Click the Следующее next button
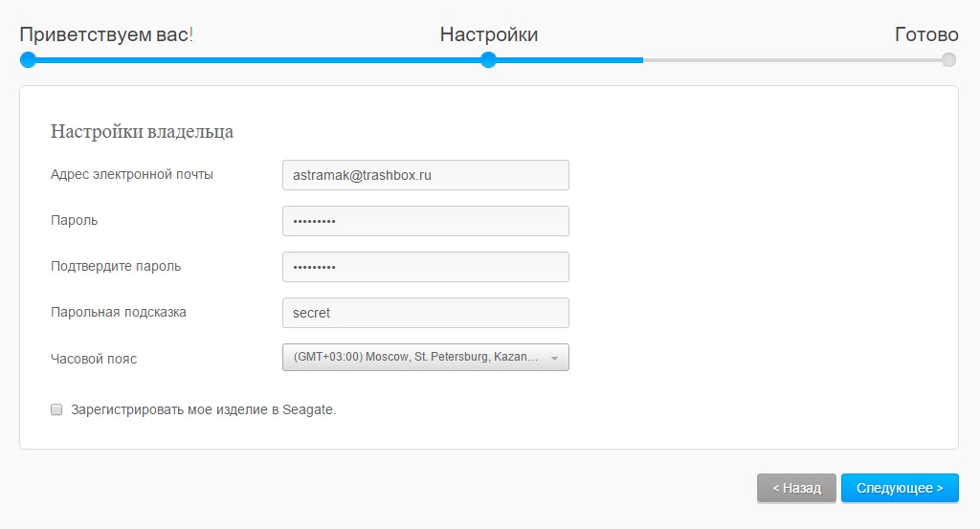 click(x=900, y=488)
